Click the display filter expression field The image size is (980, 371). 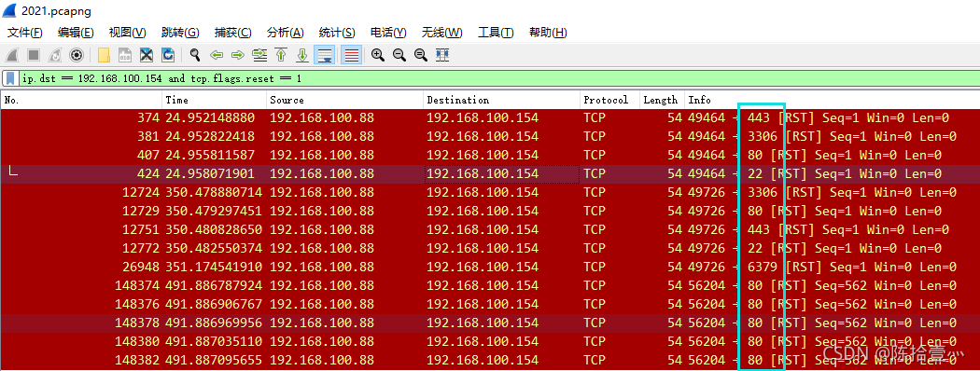click(497, 78)
